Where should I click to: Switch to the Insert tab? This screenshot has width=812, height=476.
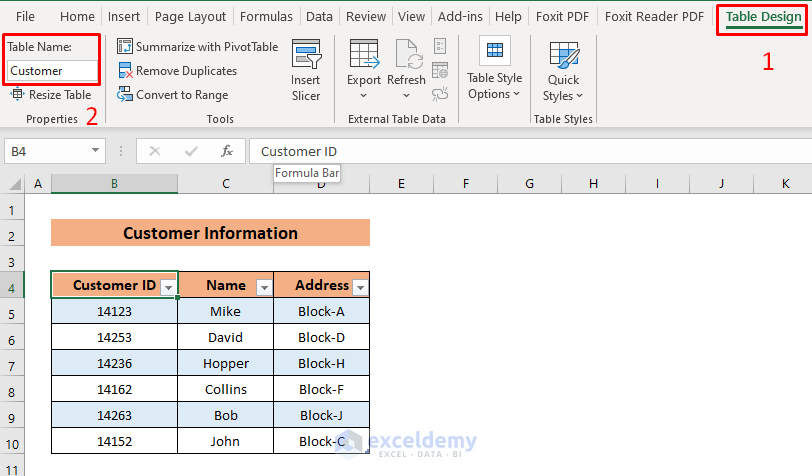[x=124, y=17]
